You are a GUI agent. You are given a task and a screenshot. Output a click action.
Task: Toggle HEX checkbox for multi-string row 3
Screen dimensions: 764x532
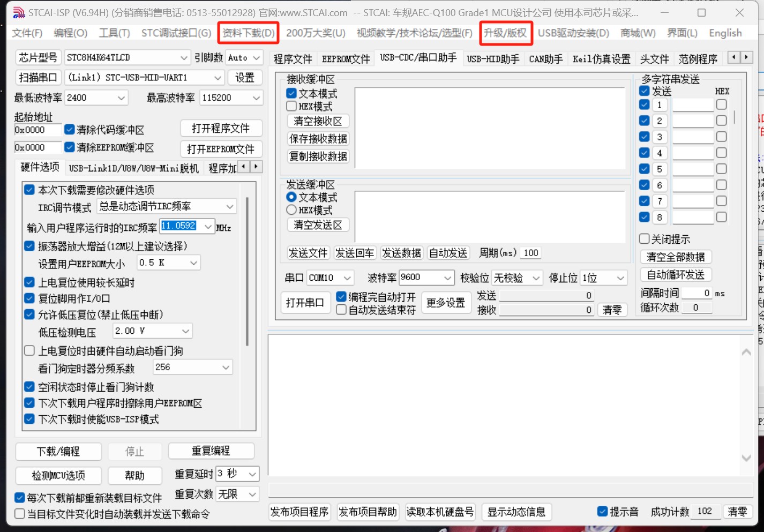(722, 137)
